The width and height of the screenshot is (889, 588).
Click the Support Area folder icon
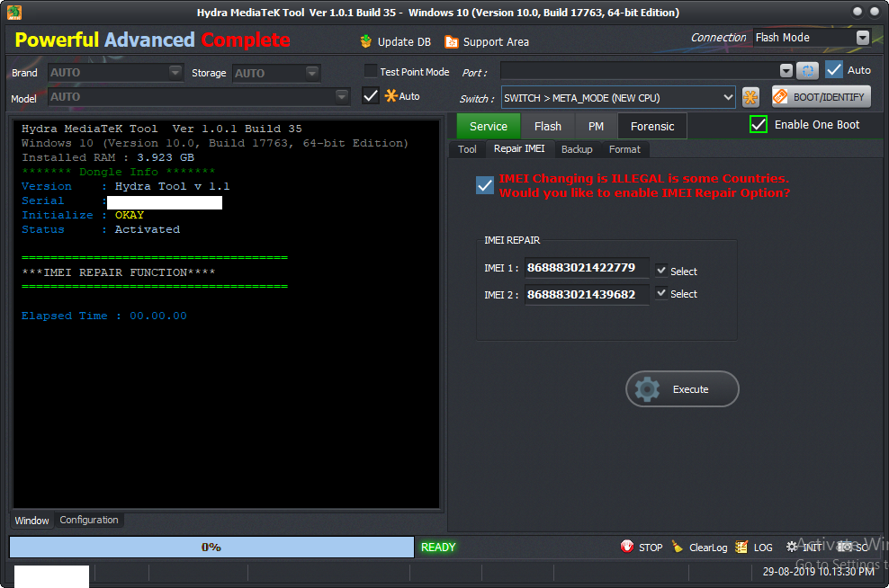[x=452, y=42]
